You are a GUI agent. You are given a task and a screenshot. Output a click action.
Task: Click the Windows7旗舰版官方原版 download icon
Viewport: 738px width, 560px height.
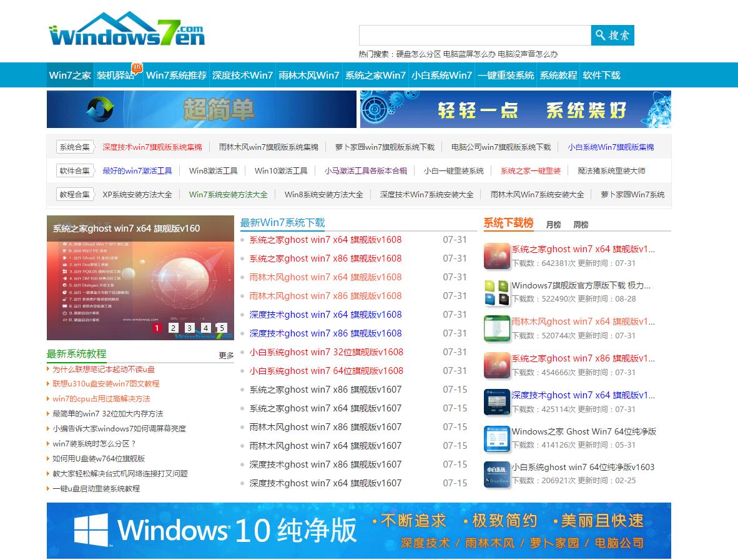497,292
